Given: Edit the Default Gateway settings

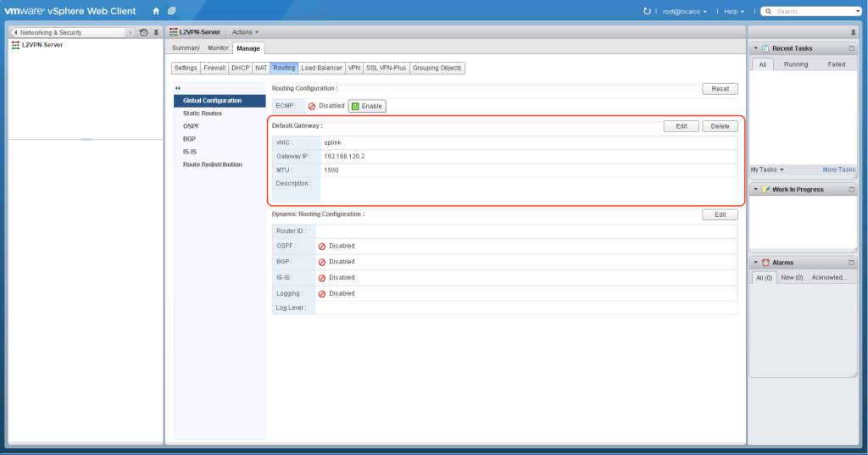Looking at the screenshot, I should (x=681, y=126).
